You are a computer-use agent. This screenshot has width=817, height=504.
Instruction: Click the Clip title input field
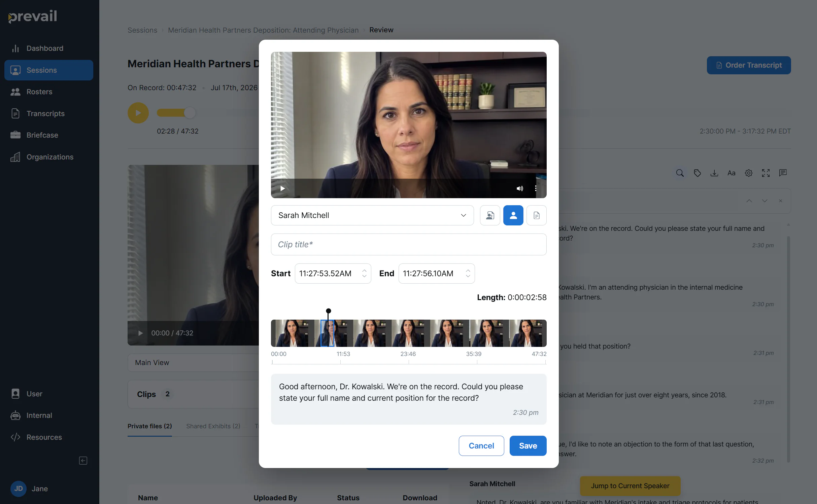click(x=409, y=245)
